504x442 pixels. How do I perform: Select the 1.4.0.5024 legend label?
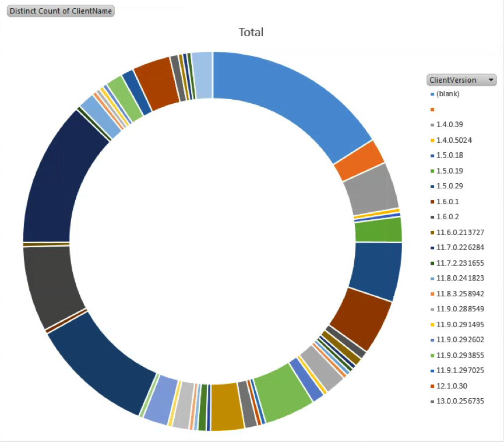tap(454, 140)
